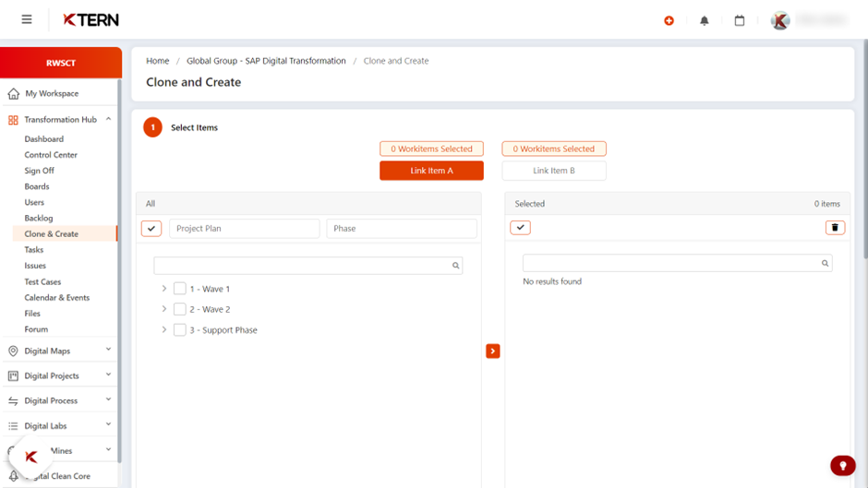Open notifications bell
The height and width of the screenshot is (488, 868).
pos(705,20)
